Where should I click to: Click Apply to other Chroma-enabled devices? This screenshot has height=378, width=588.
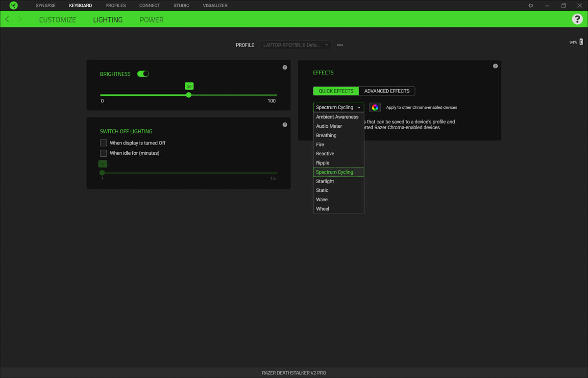pyautogui.click(x=421, y=107)
